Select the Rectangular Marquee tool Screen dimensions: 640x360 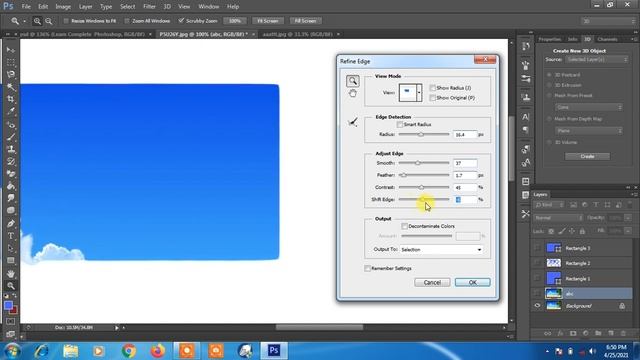click(11, 62)
